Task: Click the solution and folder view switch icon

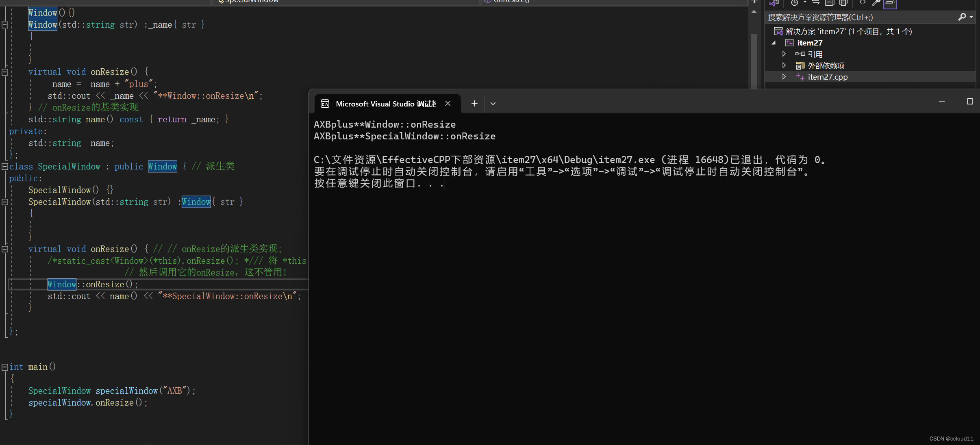Action: pos(774,3)
